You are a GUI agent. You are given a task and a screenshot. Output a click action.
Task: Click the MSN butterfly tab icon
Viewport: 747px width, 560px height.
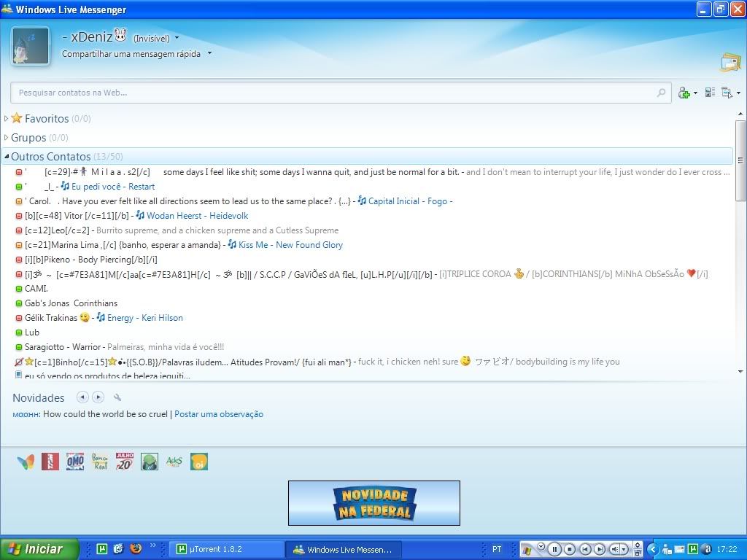(26, 462)
